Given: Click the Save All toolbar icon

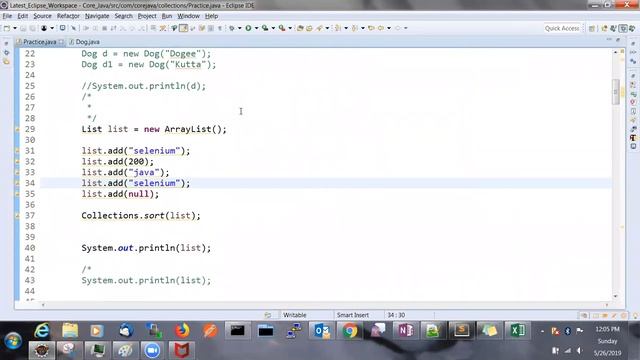Looking at the screenshot, I should pyautogui.click(x=32, y=28).
